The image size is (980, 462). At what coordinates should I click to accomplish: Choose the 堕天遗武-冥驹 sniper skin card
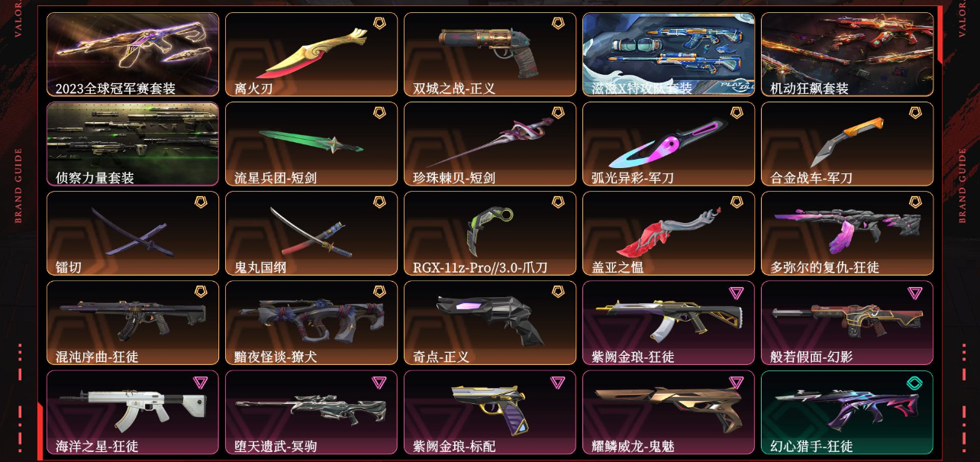pos(311,412)
